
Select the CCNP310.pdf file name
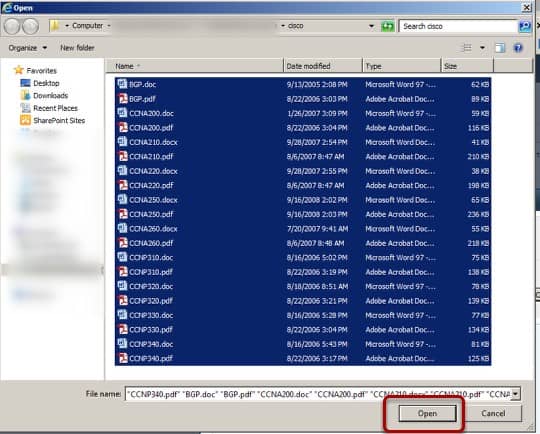pyautogui.click(x=151, y=272)
